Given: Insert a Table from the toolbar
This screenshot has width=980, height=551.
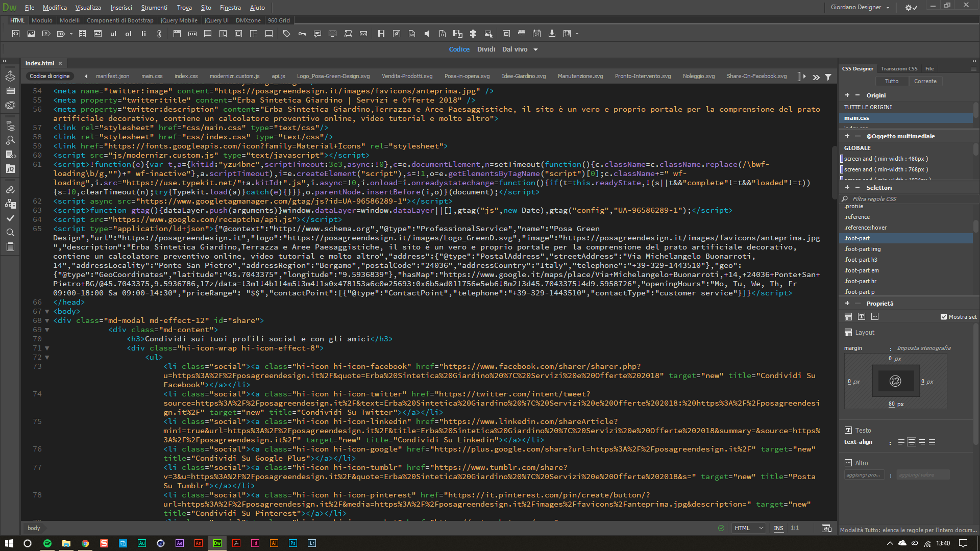Looking at the screenshot, I should tap(82, 34).
